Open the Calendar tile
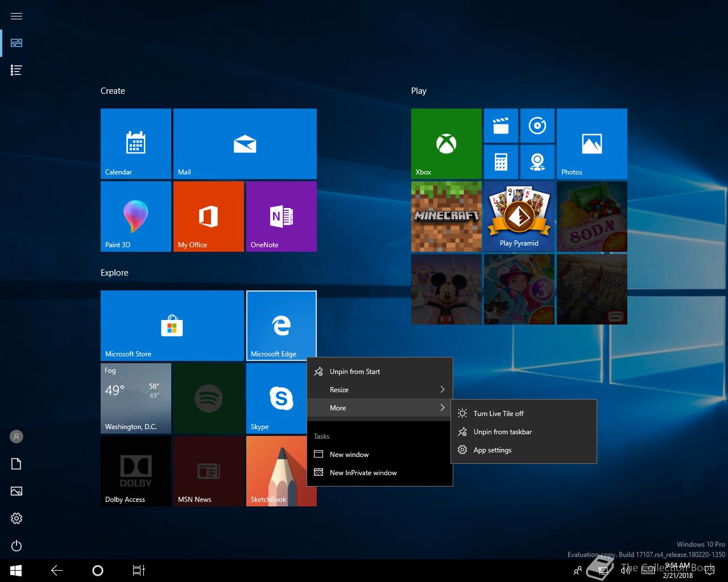Image resolution: width=728 pixels, height=582 pixels. tap(136, 144)
